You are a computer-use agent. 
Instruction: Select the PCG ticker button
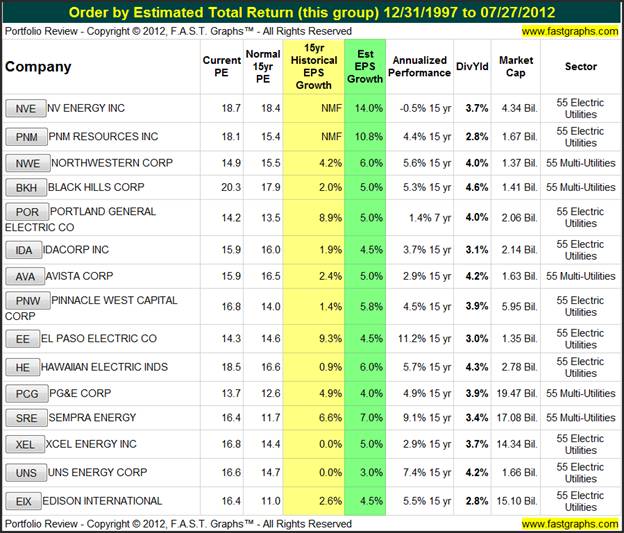point(27,394)
